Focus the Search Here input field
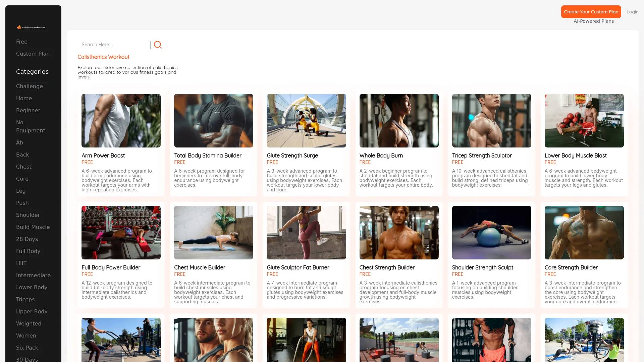644x362 pixels. tap(113, 45)
